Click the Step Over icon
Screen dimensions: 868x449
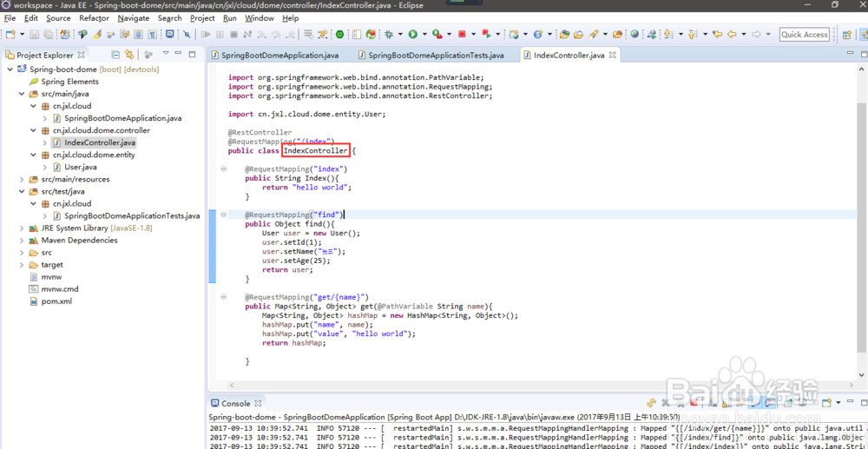276,35
